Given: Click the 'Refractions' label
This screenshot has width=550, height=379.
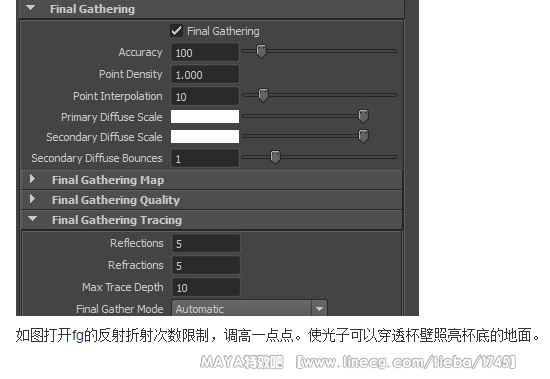Looking at the screenshot, I should click(136, 265).
